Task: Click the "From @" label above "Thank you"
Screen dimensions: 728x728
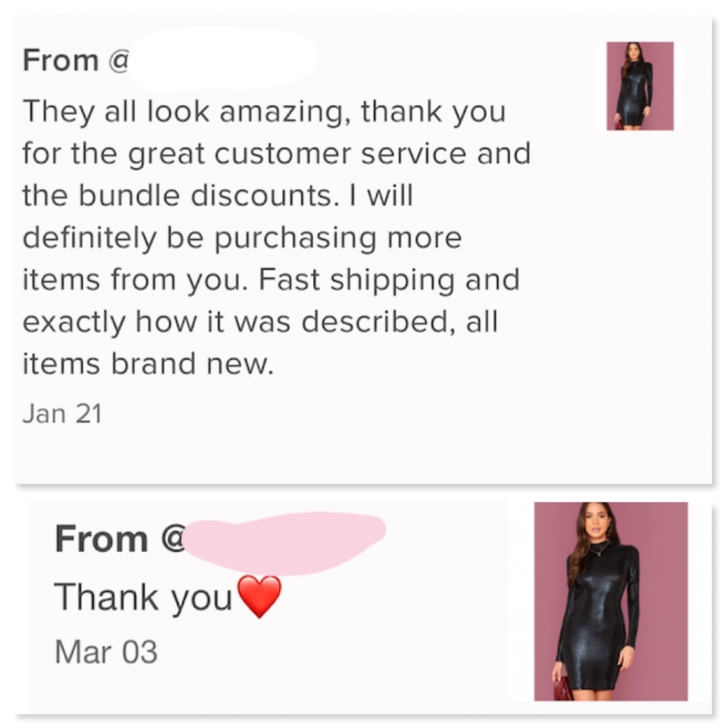Action: pos(119,539)
